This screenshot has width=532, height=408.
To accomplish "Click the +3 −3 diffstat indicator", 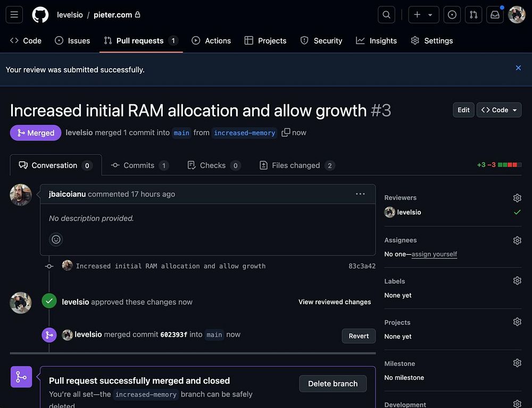I will 499,165.
